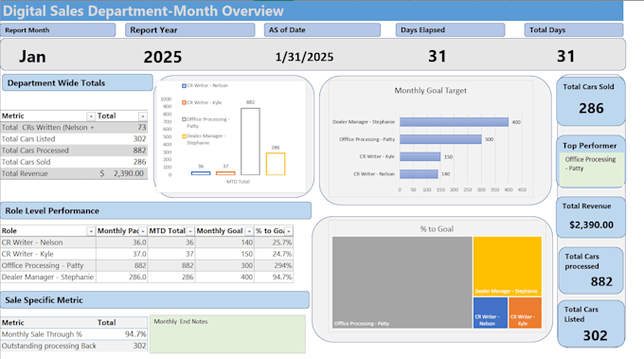Select the CR Writer - Kyle goal bar
Viewport: 644px width, 359px height.
pyautogui.click(x=420, y=156)
